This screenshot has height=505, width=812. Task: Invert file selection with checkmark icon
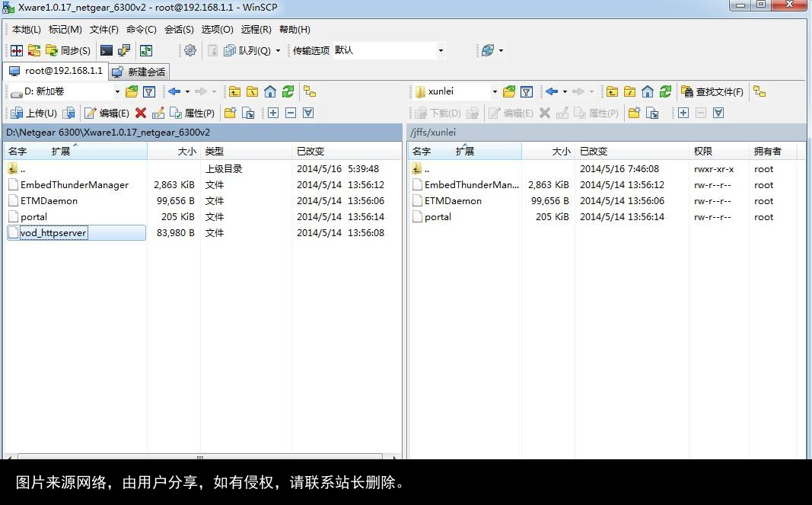(x=308, y=113)
